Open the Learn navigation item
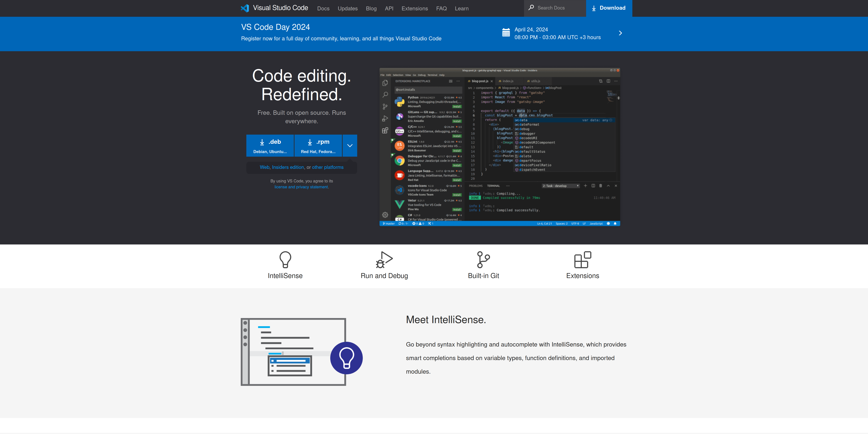Viewport: 868px width, 434px height. 461,8
